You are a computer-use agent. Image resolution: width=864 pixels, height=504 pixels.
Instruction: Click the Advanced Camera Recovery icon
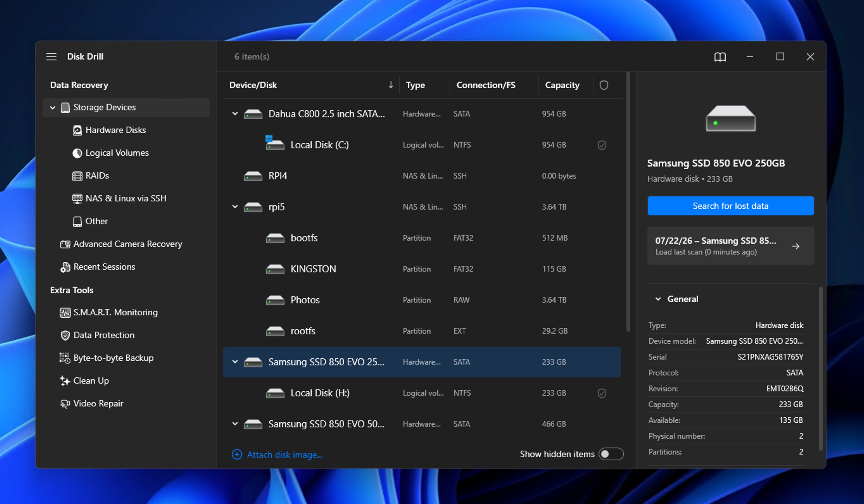(65, 244)
